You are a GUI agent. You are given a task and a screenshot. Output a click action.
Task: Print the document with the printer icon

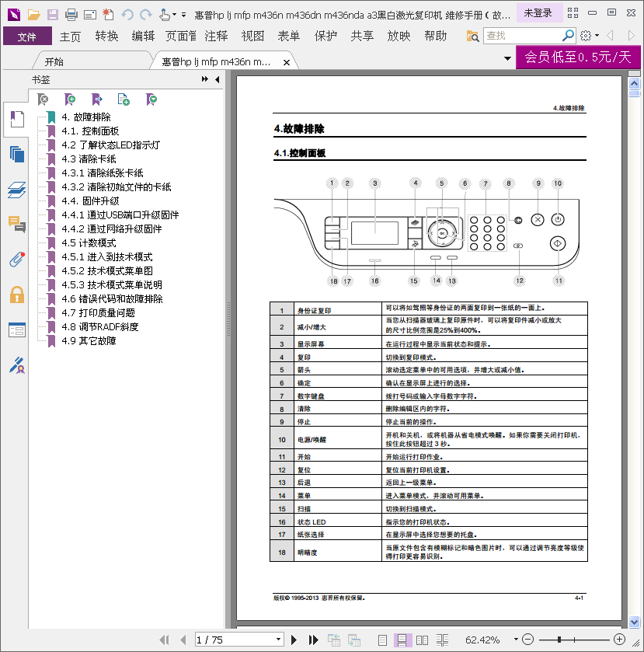click(71, 15)
